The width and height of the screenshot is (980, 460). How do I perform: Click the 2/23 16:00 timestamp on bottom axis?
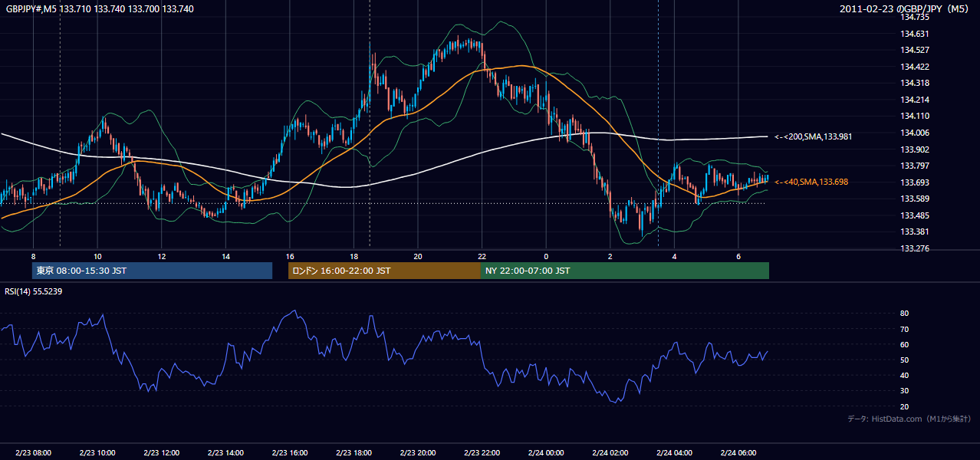[x=289, y=453]
